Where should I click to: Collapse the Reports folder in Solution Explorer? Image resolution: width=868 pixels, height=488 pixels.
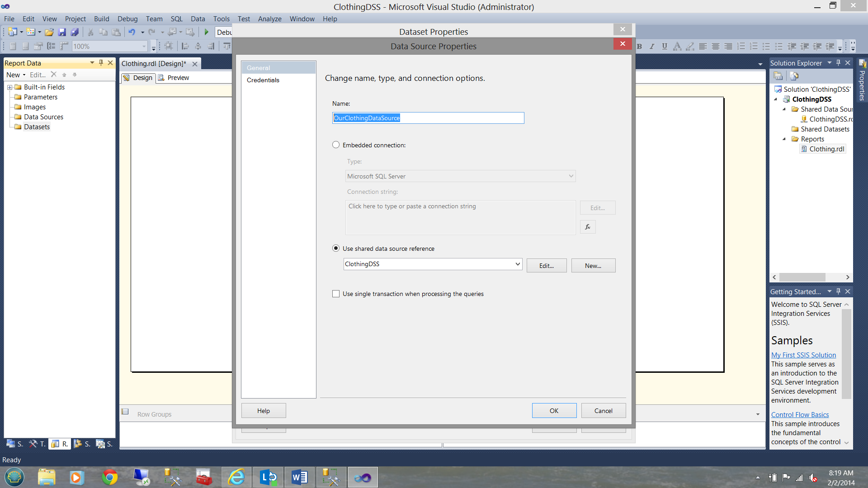(x=784, y=139)
